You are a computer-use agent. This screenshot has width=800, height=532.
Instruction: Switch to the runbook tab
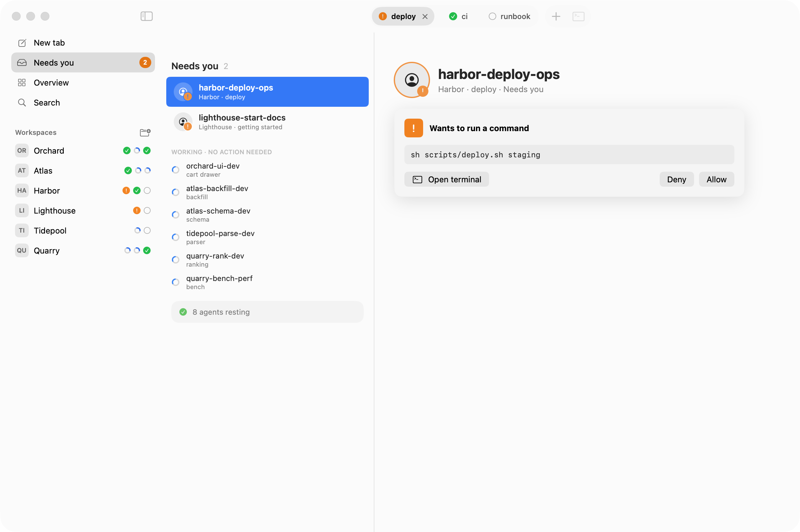tap(509, 16)
